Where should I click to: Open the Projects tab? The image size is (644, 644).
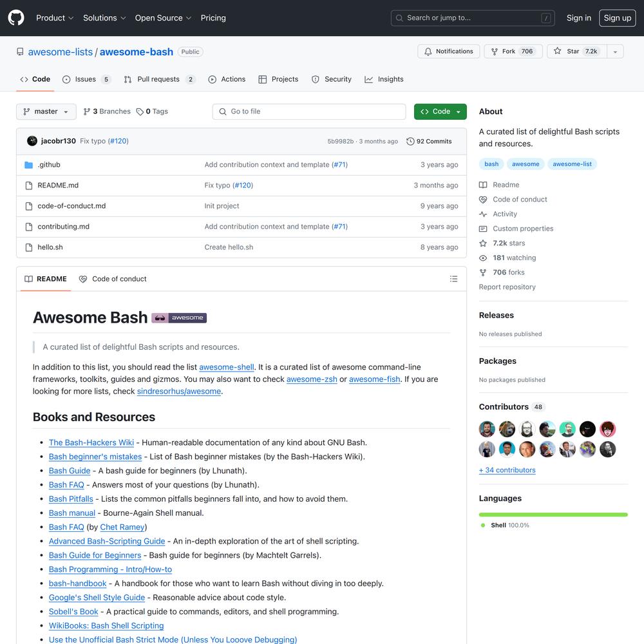[278, 79]
